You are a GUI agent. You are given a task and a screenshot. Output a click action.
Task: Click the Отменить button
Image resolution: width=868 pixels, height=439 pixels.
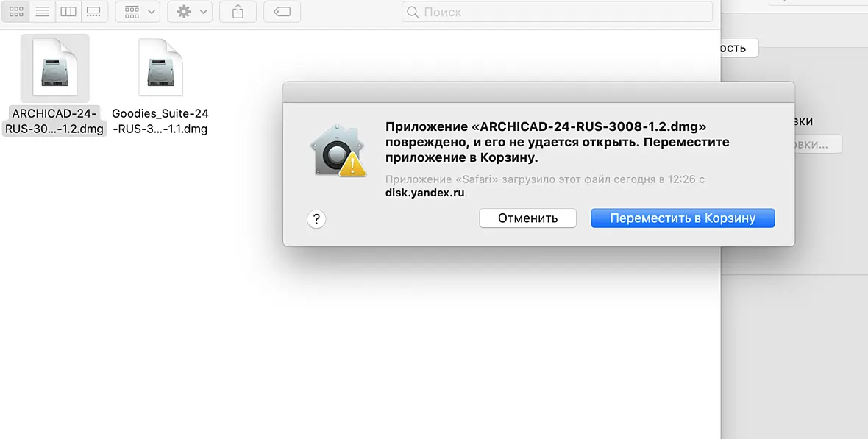click(x=527, y=218)
